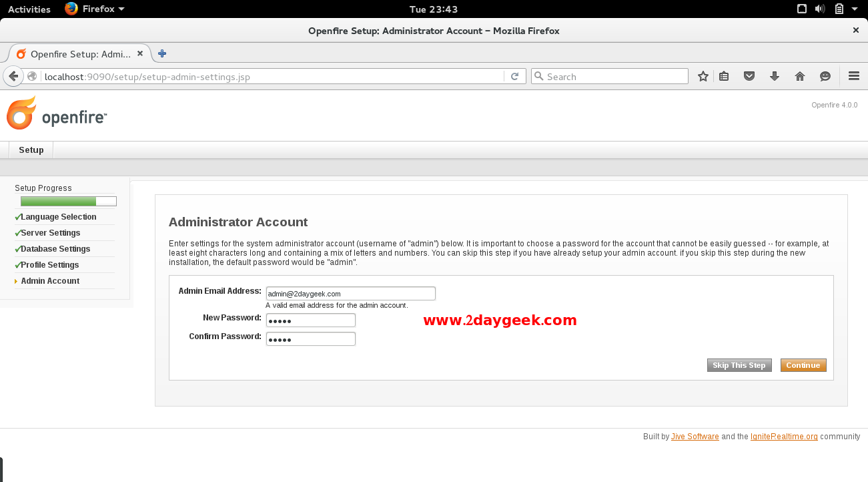This screenshot has width=868, height=482.
Task: Open the system menu arrow
Action: coord(855,9)
